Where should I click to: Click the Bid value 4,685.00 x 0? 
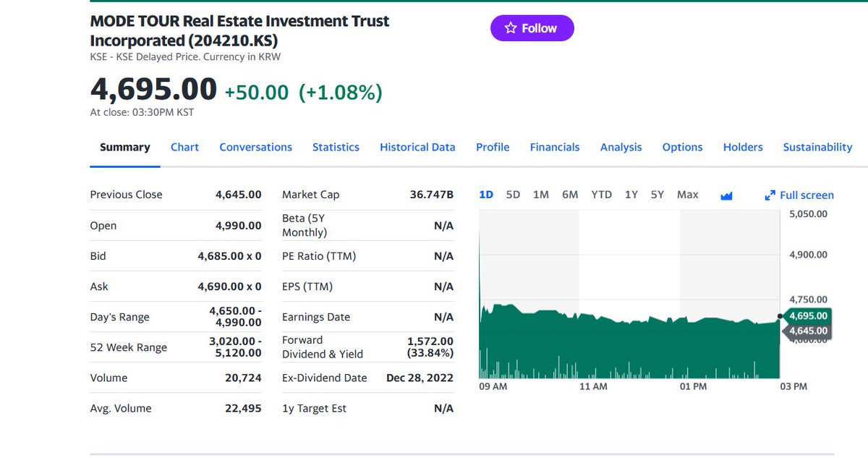(x=229, y=256)
